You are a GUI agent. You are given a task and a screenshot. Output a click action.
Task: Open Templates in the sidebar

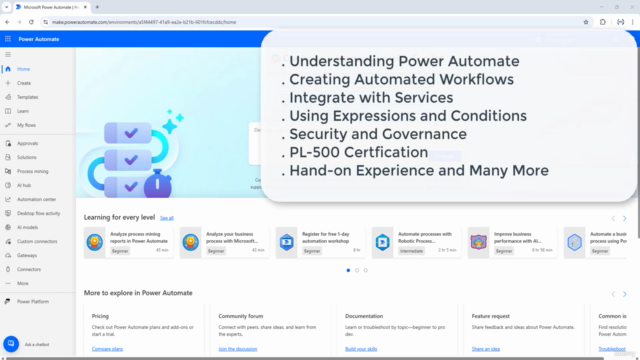point(27,97)
